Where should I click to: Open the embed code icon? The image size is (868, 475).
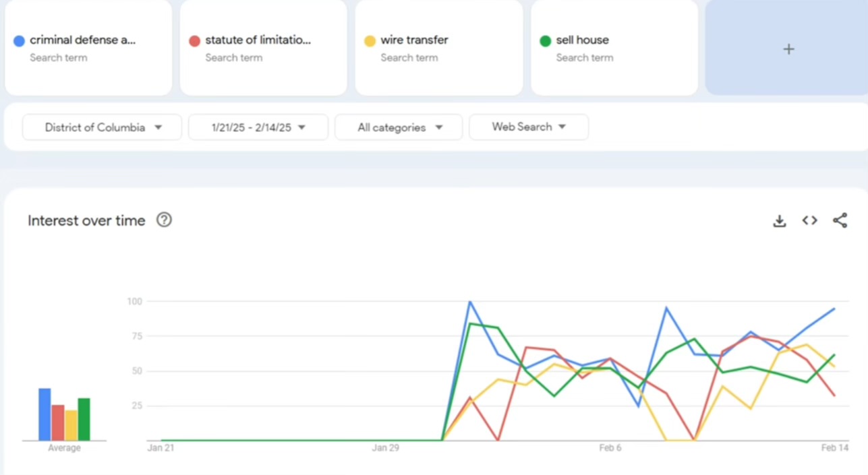pos(809,220)
